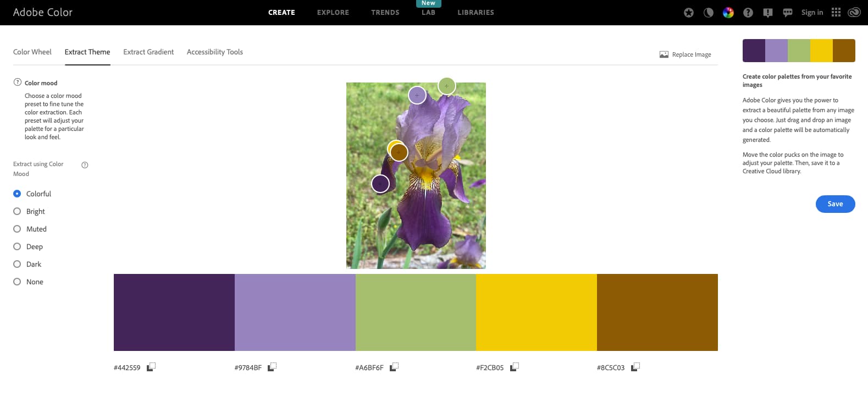Copy hex code #9784BF with its copy icon
This screenshot has width=868, height=412.
pos(272,367)
